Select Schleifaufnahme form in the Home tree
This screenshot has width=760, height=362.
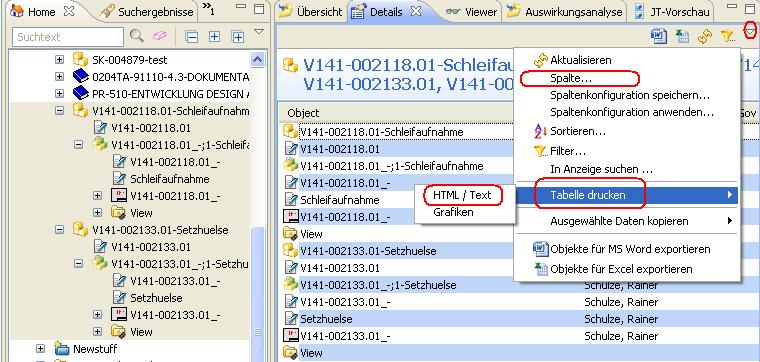[x=170, y=179]
